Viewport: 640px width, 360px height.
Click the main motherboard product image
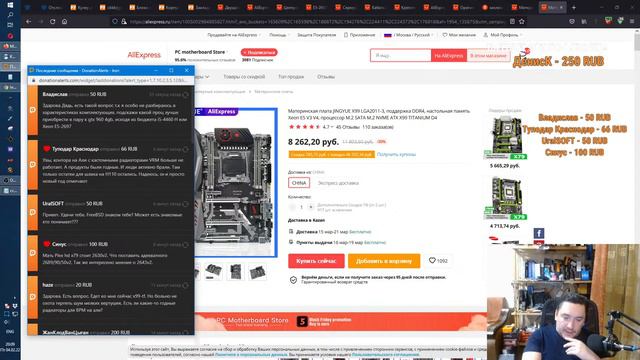(236, 183)
